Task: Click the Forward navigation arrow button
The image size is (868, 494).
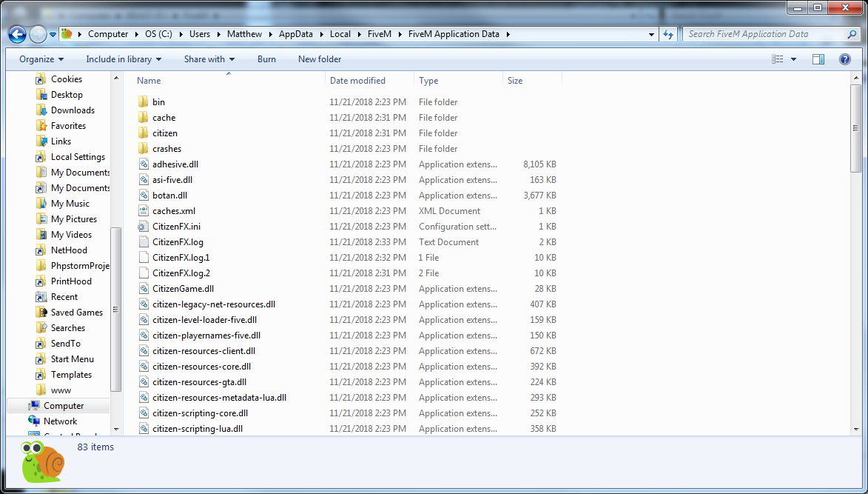Action: (38, 34)
